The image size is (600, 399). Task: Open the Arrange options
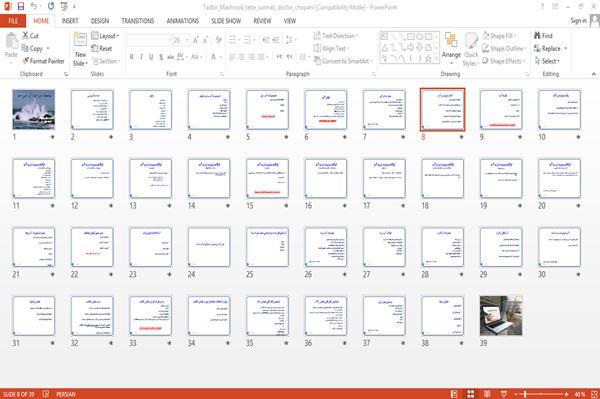coord(451,47)
